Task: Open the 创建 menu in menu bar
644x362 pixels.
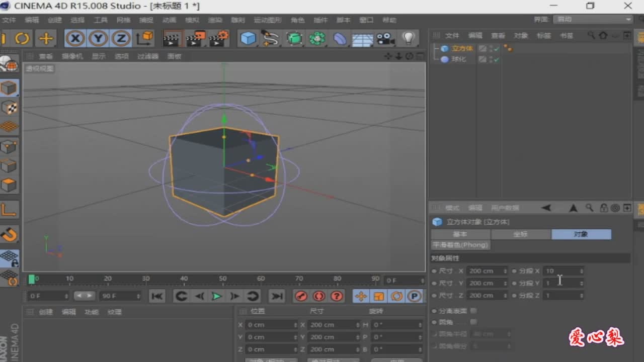Action: (x=54, y=20)
